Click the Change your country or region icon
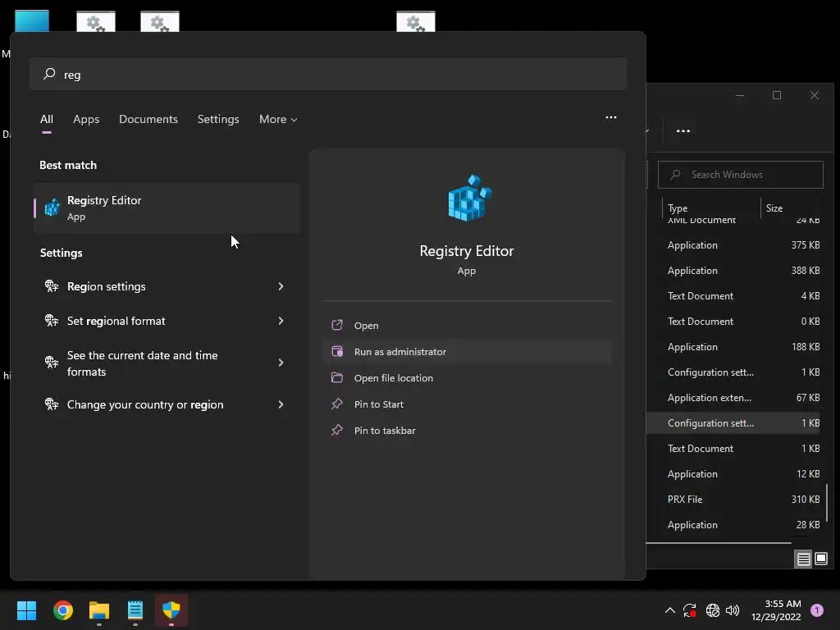This screenshot has width=840, height=630. [52, 404]
